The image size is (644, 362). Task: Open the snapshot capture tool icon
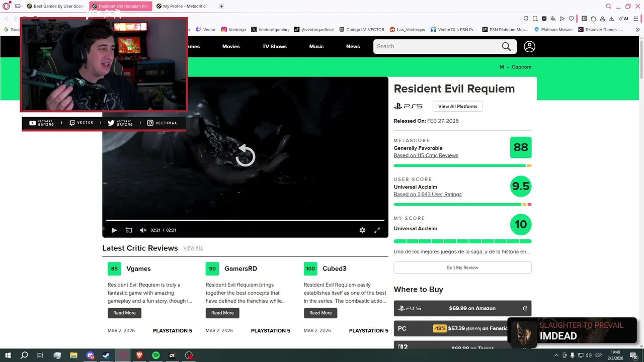535,19
